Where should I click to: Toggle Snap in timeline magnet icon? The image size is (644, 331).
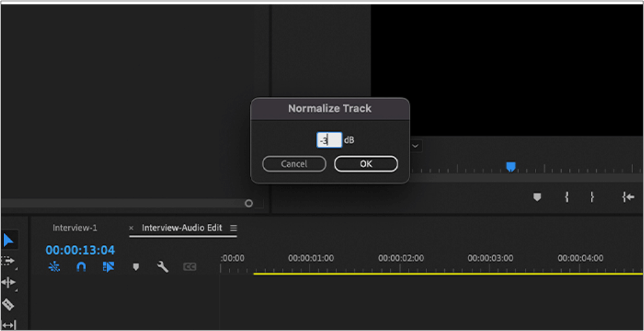pyautogui.click(x=81, y=267)
